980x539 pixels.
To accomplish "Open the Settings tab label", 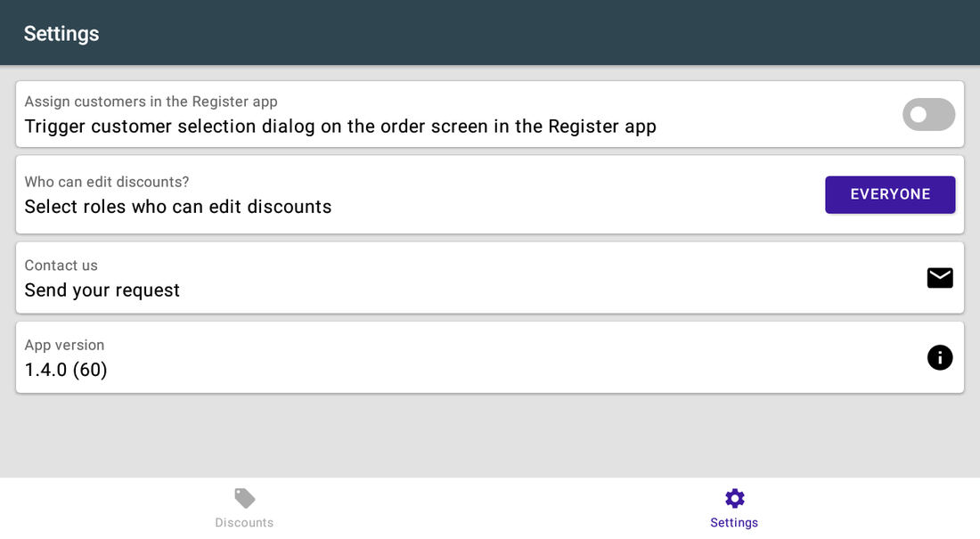I will 734,523.
